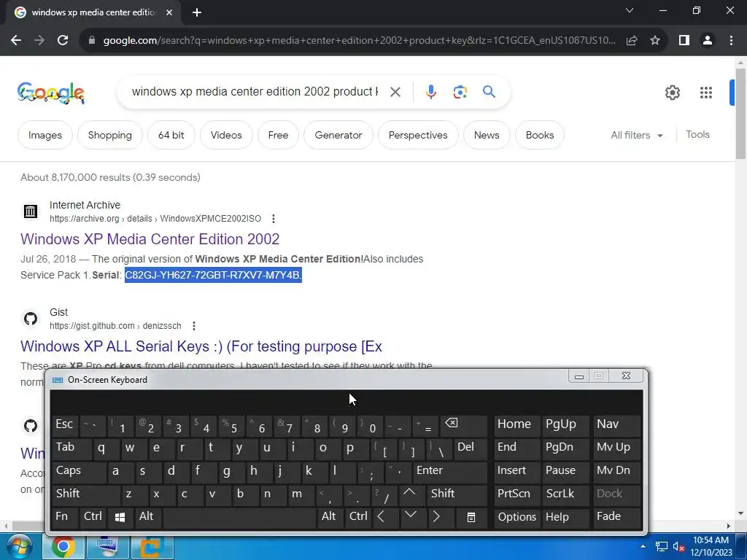Open Chrome three-dot menu
747x560 pixels.
click(x=731, y=41)
